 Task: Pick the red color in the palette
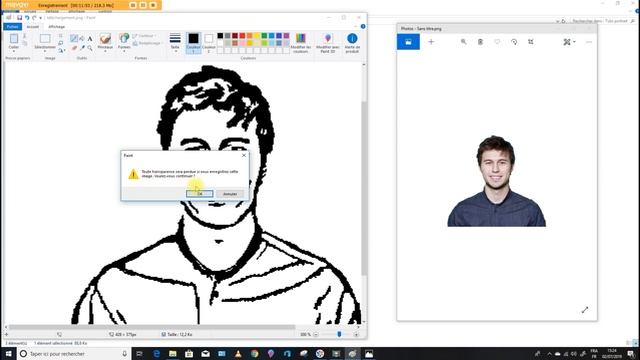pyautogui.click(x=242, y=36)
